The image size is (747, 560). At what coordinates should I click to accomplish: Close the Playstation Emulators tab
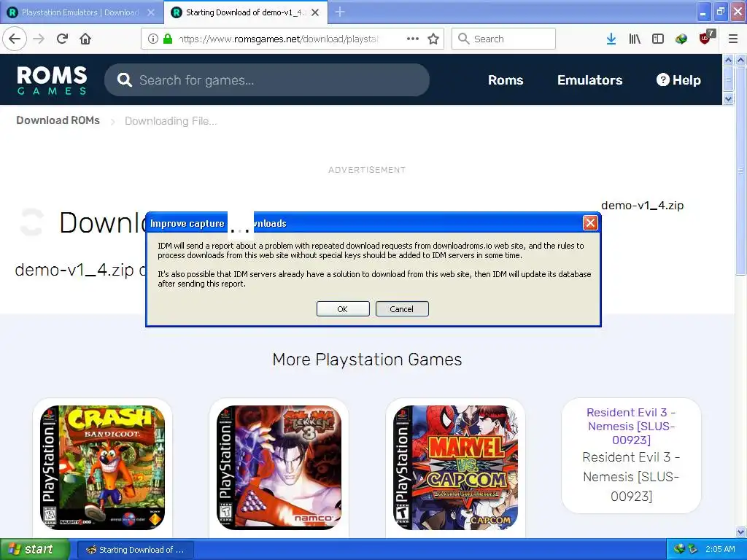(x=151, y=12)
